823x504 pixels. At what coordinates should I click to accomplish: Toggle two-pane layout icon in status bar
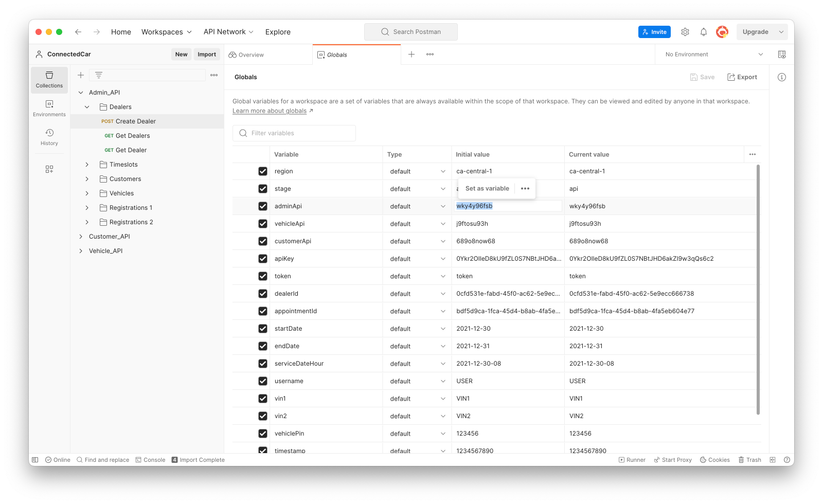coord(773,460)
